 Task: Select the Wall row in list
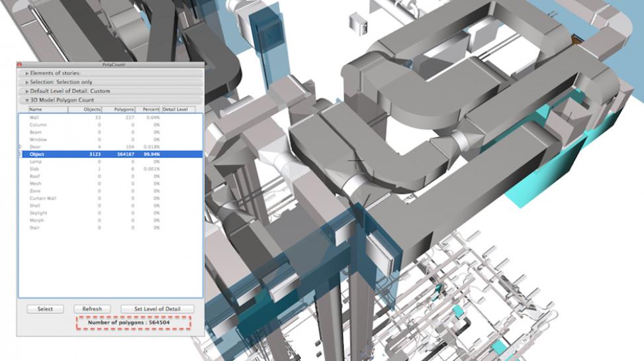(34, 117)
